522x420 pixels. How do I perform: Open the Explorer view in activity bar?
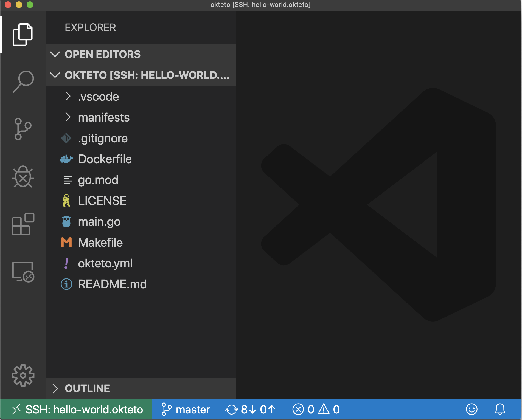click(23, 35)
